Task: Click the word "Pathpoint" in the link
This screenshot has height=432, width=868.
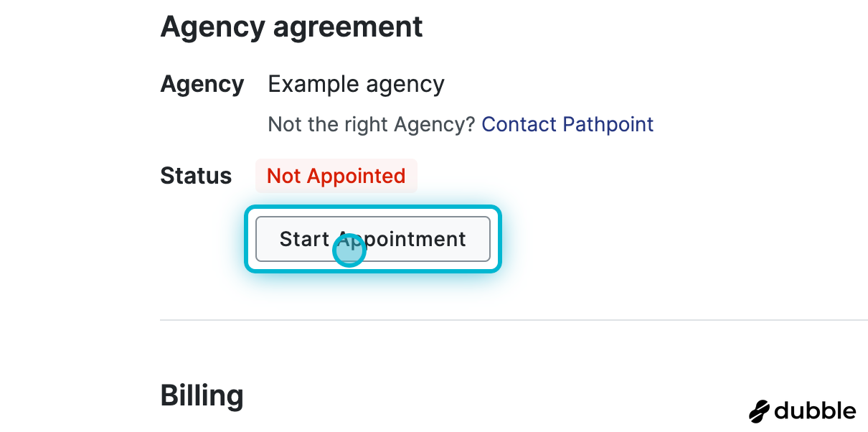Action: (x=608, y=124)
